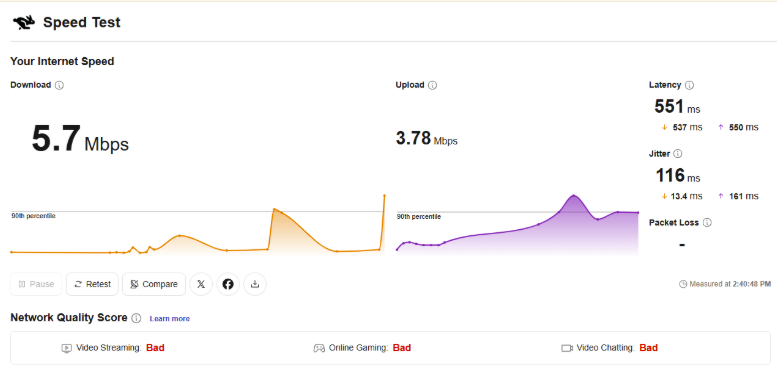Click the Online Gaming controller icon
Image resolution: width=777 pixels, height=371 pixels.
pyautogui.click(x=319, y=348)
